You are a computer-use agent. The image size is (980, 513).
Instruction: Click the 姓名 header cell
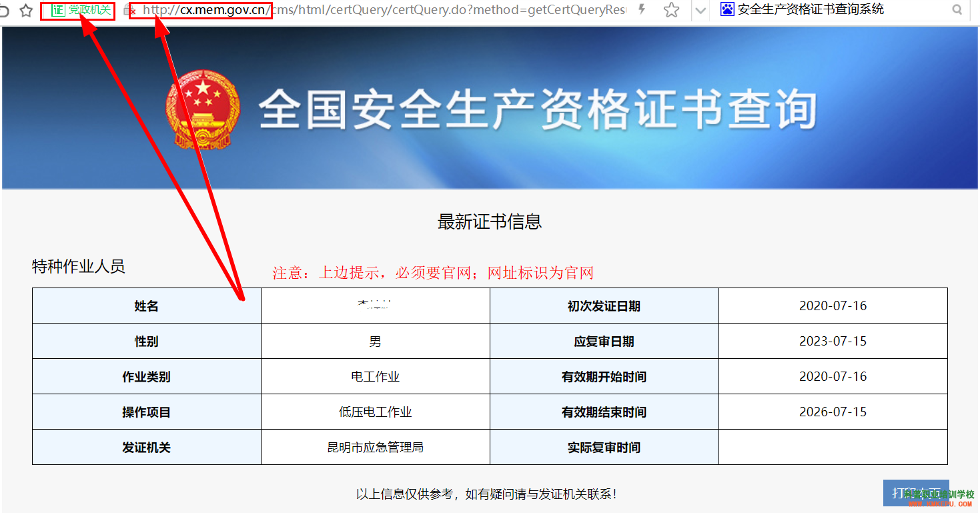coord(147,306)
